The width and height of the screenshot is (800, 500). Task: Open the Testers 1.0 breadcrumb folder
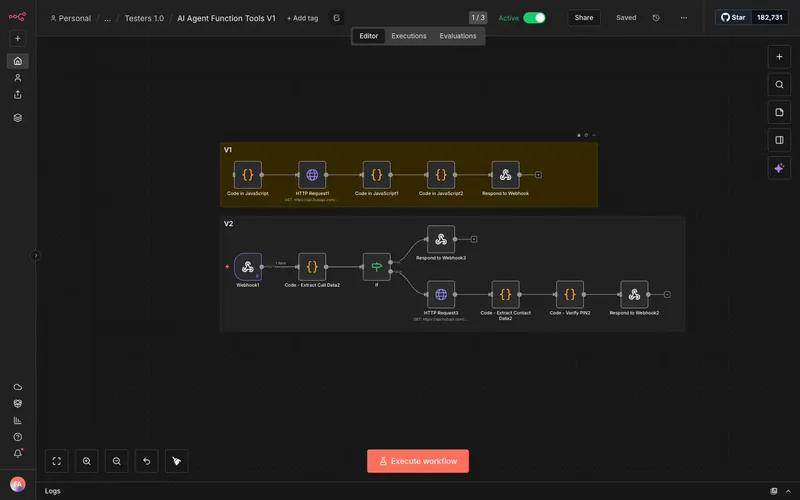(144, 18)
